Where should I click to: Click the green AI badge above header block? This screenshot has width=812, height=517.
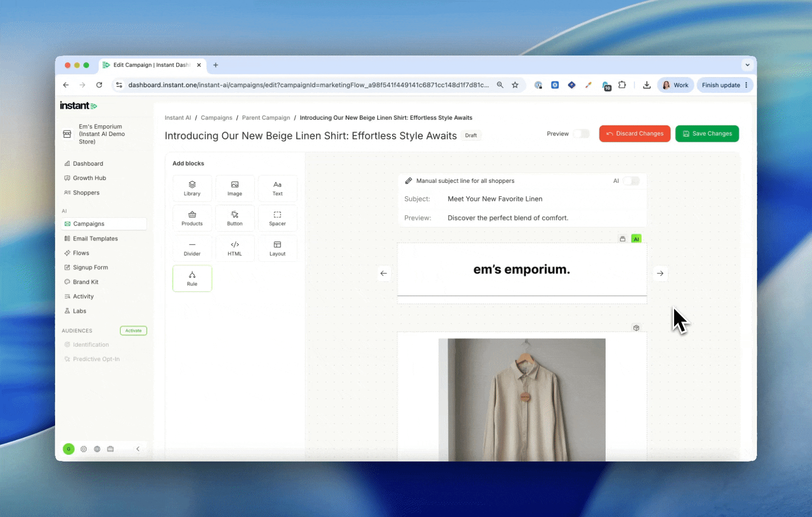pos(636,238)
